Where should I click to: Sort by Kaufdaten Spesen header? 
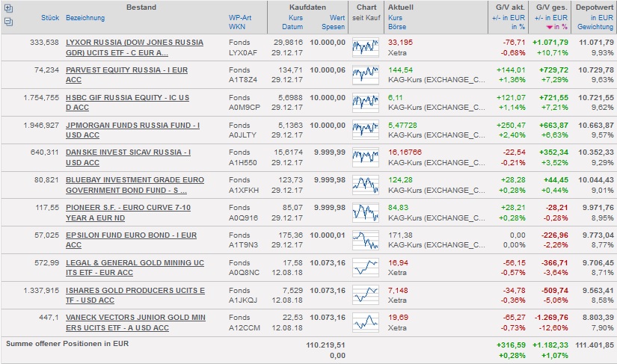(x=334, y=27)
